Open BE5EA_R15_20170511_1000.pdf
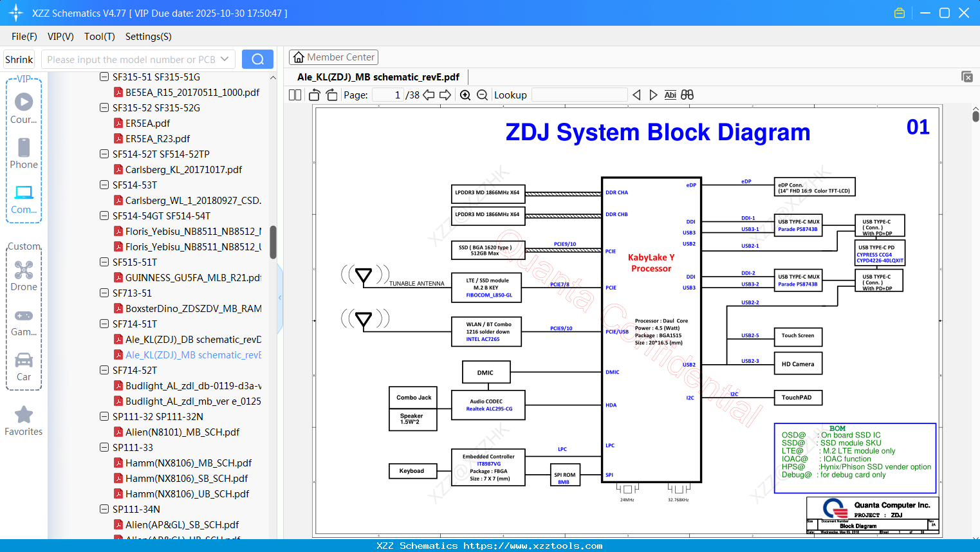The height and width of the screenshot is (552, 980). coord(192,92)
